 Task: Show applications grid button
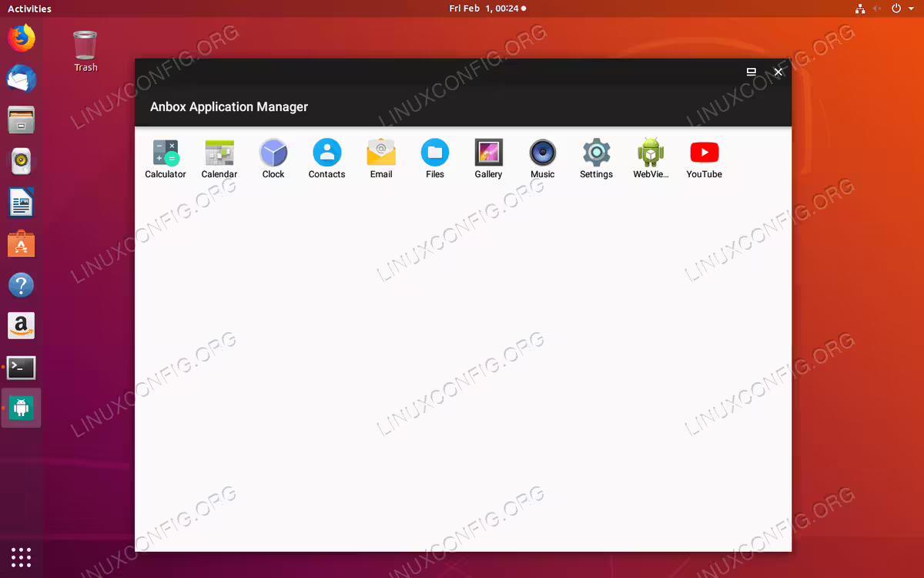point(22,556)
